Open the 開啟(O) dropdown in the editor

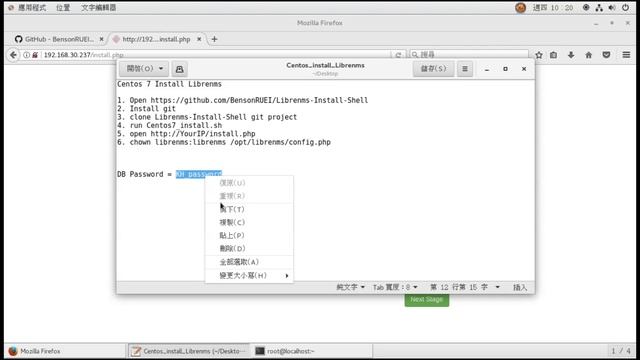(144, 69)
